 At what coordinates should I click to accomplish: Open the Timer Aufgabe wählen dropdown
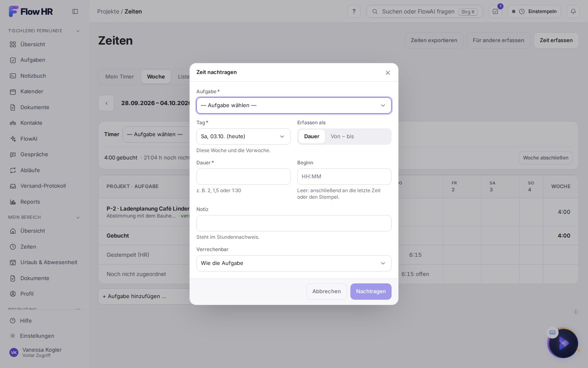156,135
